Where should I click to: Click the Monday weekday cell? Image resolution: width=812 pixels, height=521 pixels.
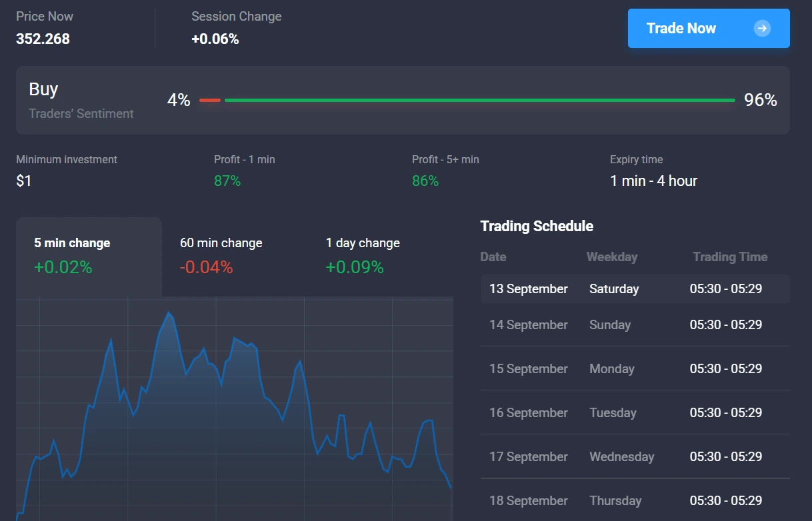(x=611, y=368)
